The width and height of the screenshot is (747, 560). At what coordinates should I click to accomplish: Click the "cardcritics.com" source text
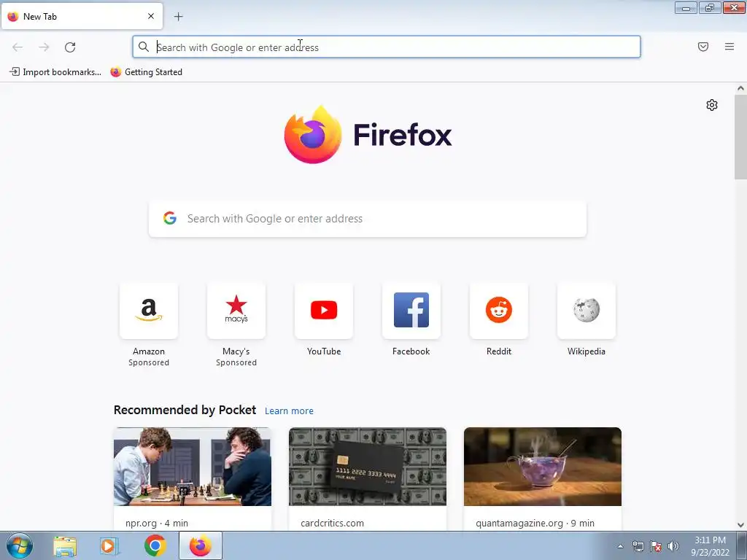332,523
